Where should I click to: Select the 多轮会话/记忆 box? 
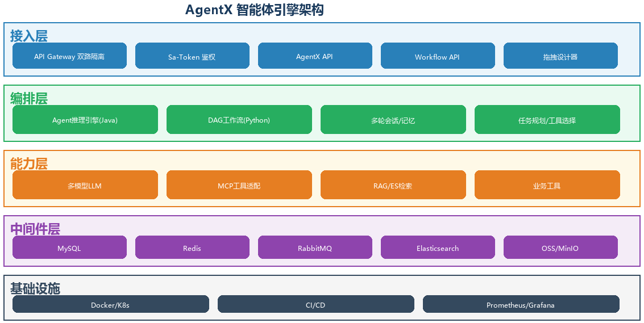click(393, 119)
